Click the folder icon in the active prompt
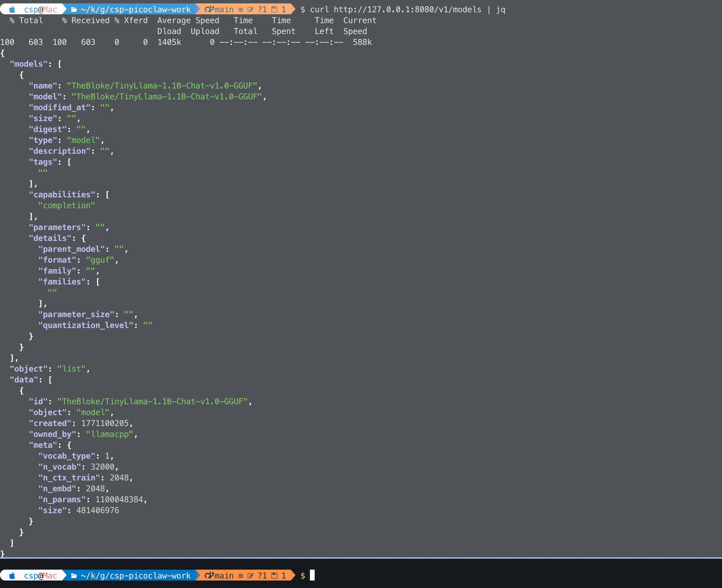Screen dimensions: 722x588 point(74,575)
